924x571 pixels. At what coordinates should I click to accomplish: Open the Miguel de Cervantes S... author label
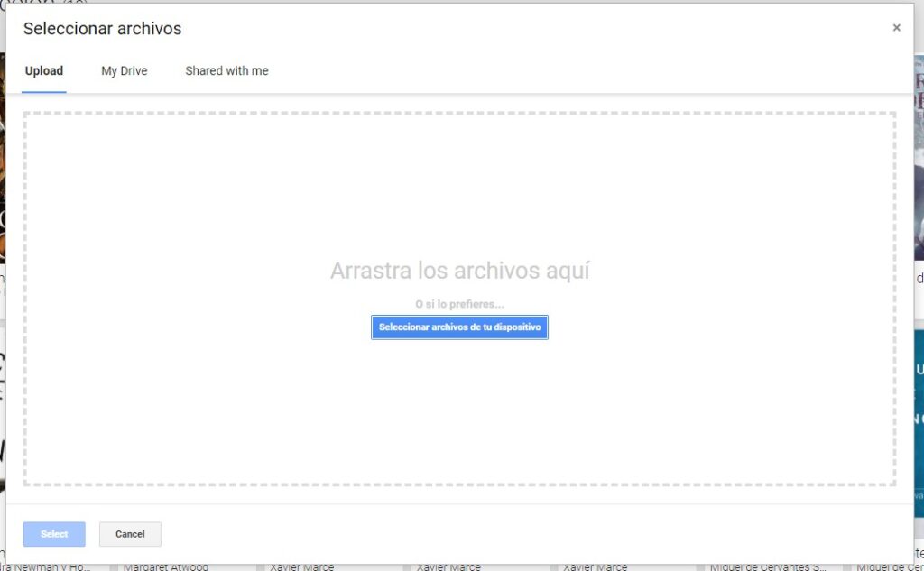(x=768, y=566)
